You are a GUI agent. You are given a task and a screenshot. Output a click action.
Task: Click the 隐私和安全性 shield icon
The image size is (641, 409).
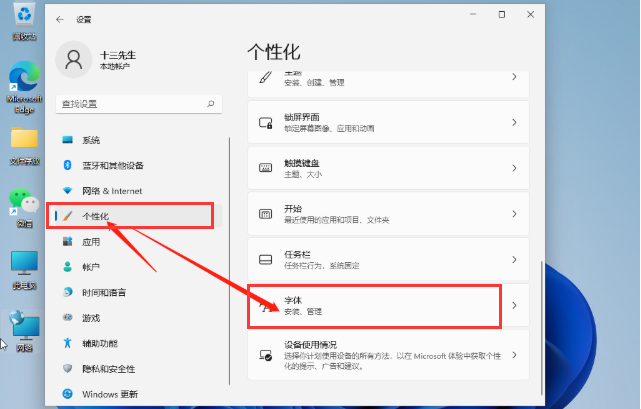point(68,368)
